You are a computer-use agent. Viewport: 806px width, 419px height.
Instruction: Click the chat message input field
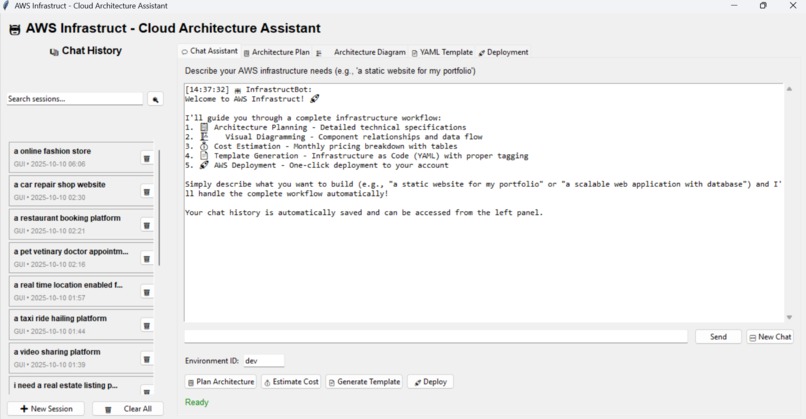(436, 336)
